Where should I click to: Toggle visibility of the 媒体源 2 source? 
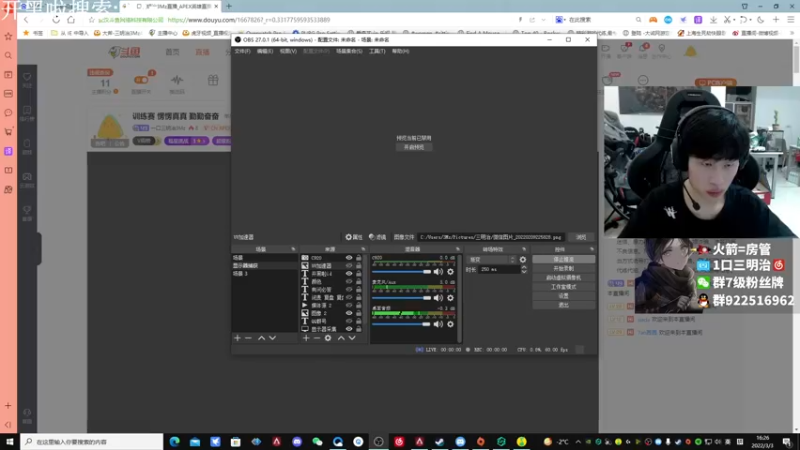(349, 305)
